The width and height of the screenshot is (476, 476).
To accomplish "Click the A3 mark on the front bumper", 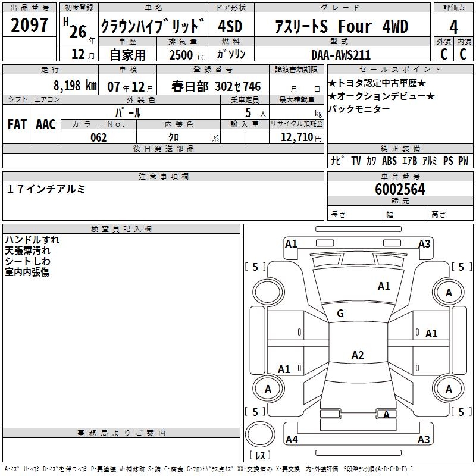I will point(424,243).
